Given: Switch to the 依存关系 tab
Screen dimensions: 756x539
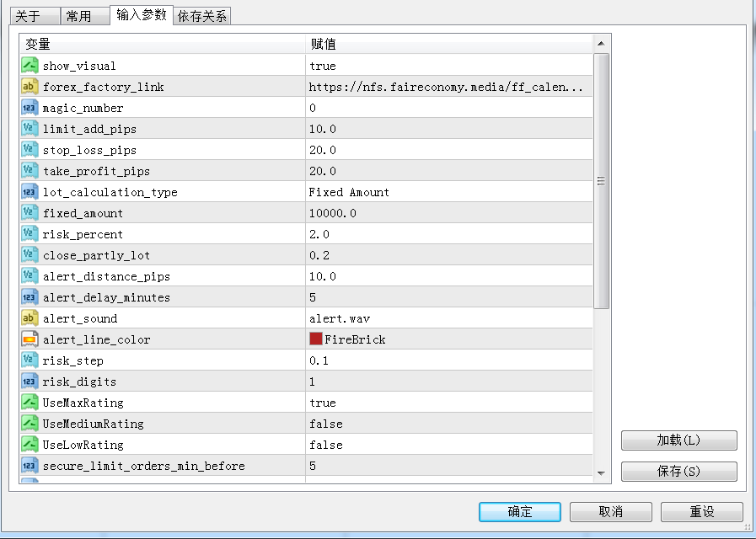Looking at the screenshot, I should pos(202,16).
